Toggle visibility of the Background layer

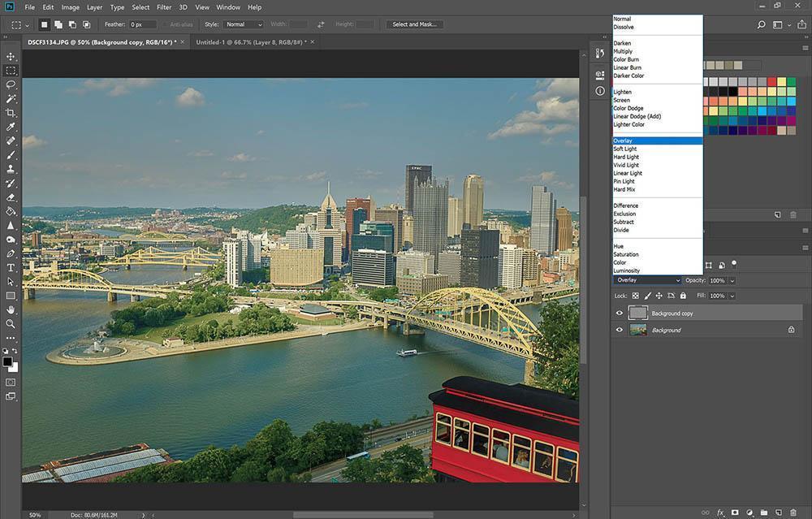pos(620,330)
